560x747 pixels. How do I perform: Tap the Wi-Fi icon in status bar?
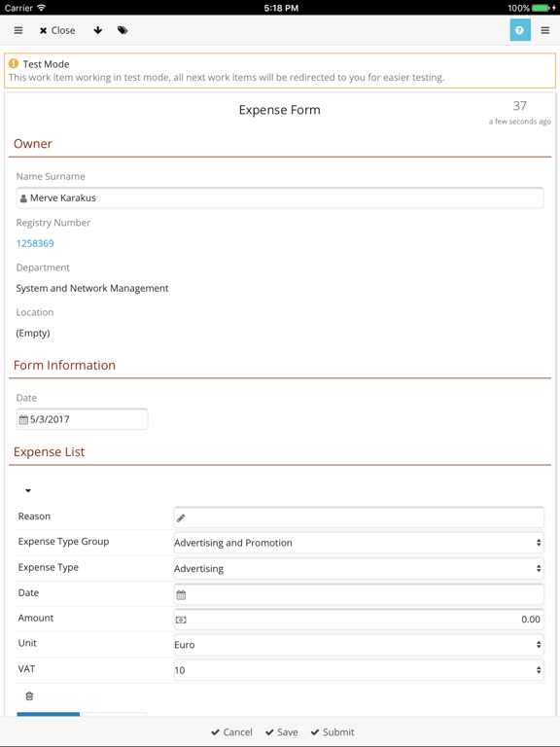click(x=42, y=8)
